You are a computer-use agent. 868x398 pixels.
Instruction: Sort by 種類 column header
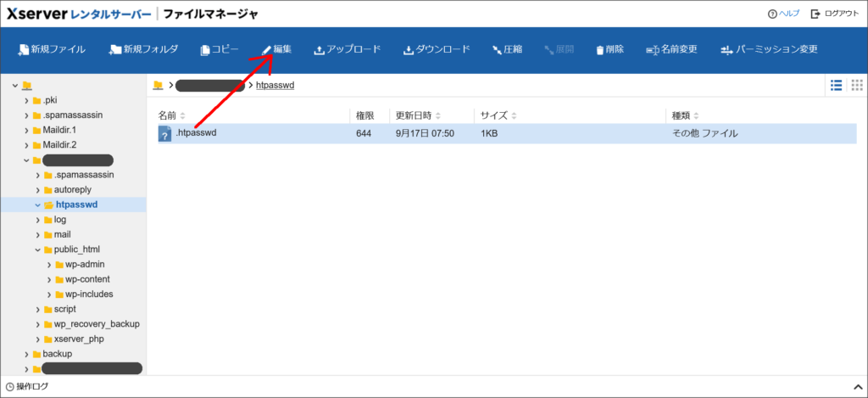pos(685,116)
